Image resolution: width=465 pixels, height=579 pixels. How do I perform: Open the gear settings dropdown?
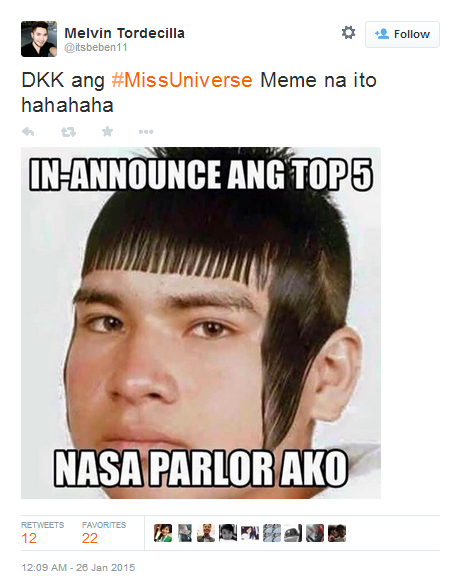tap(348, 33)
